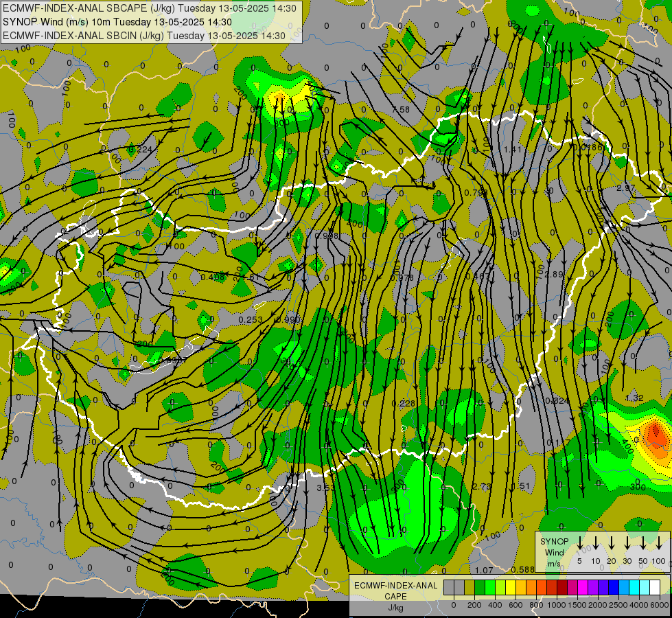The image size is (672, 618).
Task: Click the SYNOP Wind m/s legend title
Action: [554, 552]
